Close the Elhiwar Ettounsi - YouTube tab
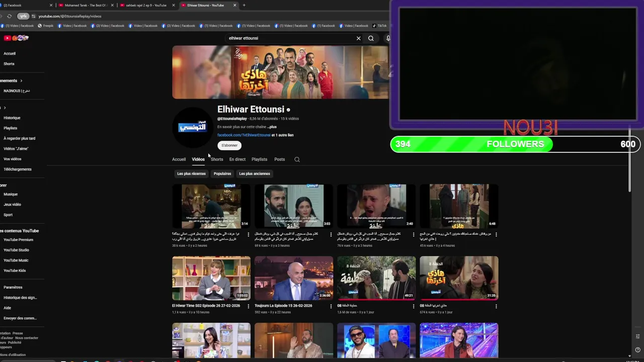644x362 pixels. click(234, 5)
